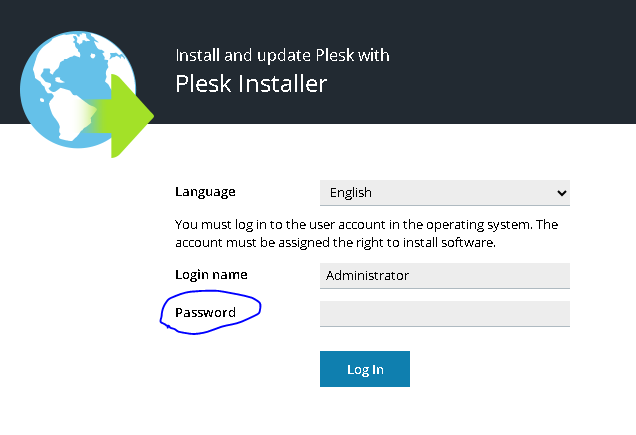Click the Language dropdown chevron arrow
The image size is (636, 435).
[x=561, y=193]
